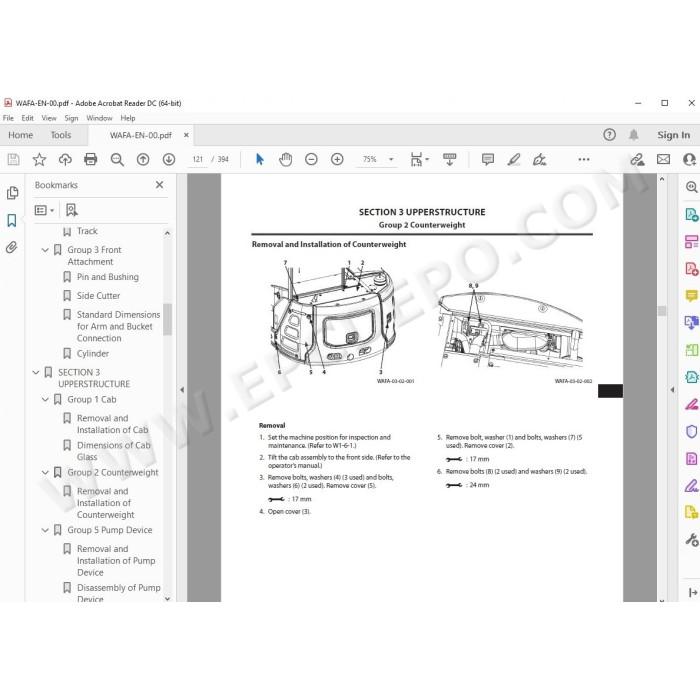Open the Protect shield tool in right pane
The image size is (700, 700).
coord(691,432)
